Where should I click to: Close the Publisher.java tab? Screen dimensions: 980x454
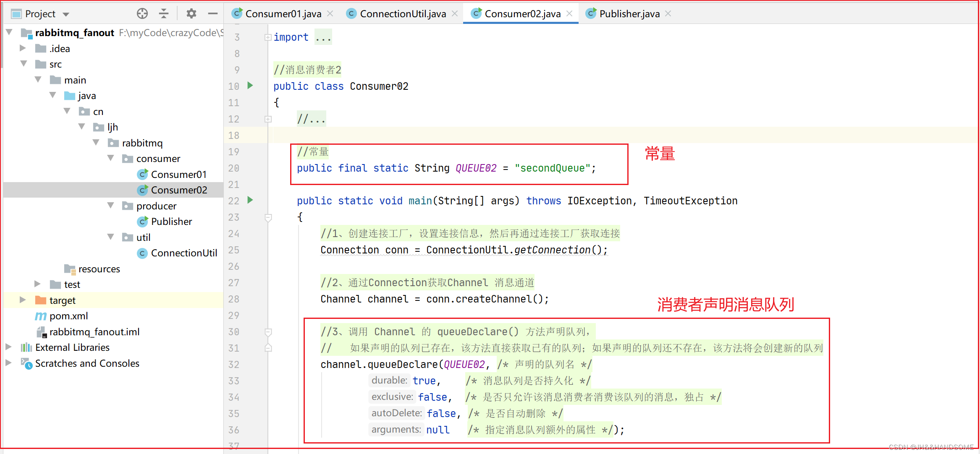668,14
